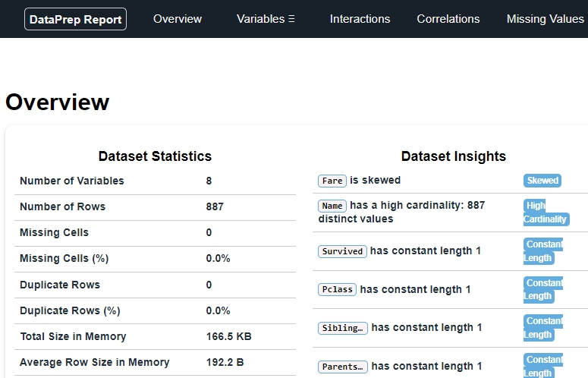Click 'has a high cardinality: 887' text

coord(417,206)
